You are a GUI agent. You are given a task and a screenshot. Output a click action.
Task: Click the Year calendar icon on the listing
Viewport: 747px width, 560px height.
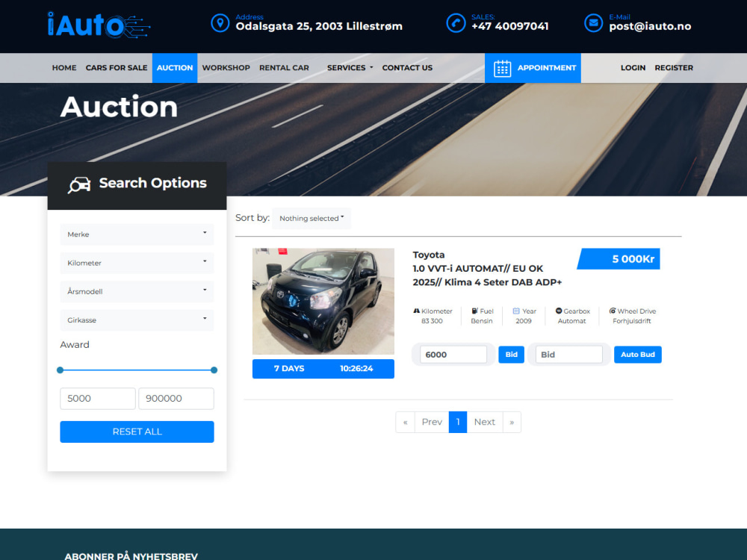coord(516,311)
